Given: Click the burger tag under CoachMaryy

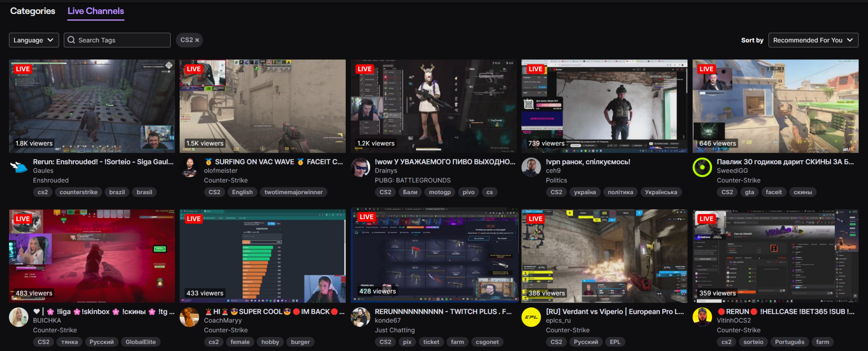Looking at the screenshot, I should click(300, 342).
